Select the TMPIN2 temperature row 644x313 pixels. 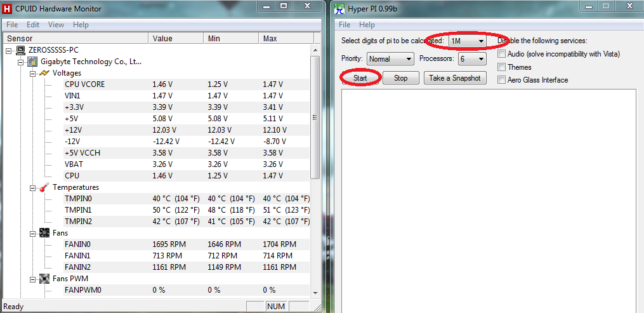coord(187,222)
